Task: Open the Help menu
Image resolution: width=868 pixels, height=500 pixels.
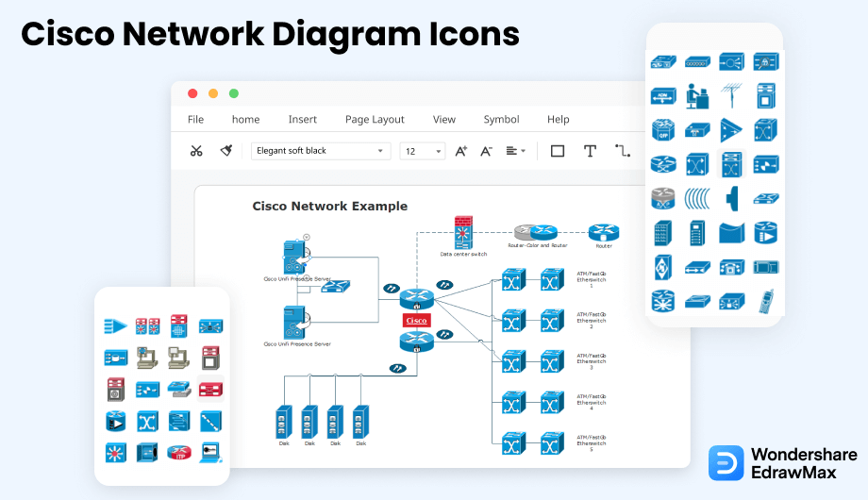Action: (558, 120)
